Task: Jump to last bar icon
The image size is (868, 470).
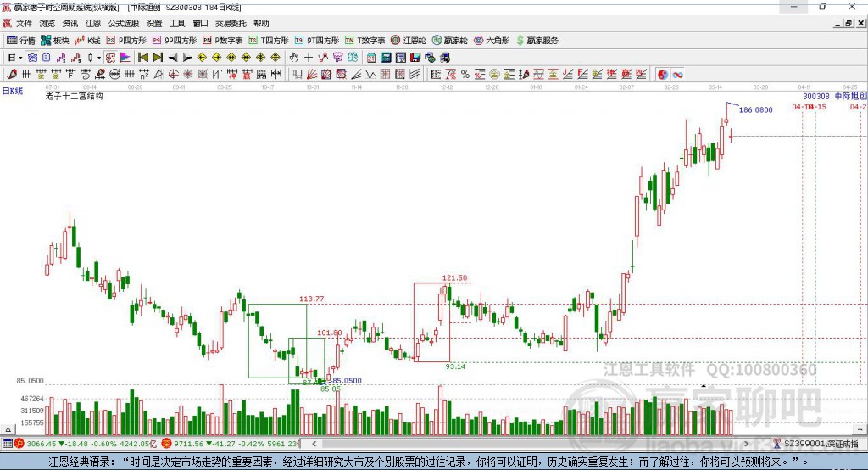Action: coord(158,58)
